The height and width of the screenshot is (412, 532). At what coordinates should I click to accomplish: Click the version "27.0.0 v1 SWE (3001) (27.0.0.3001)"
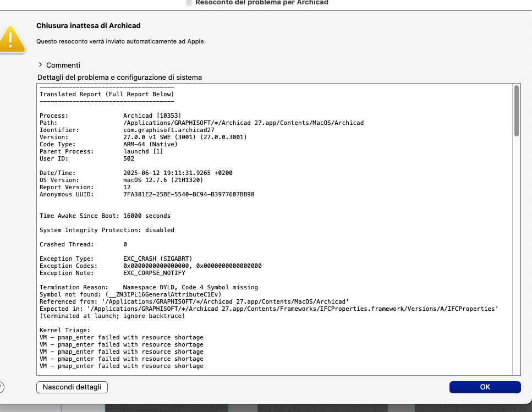pos(185,137)
